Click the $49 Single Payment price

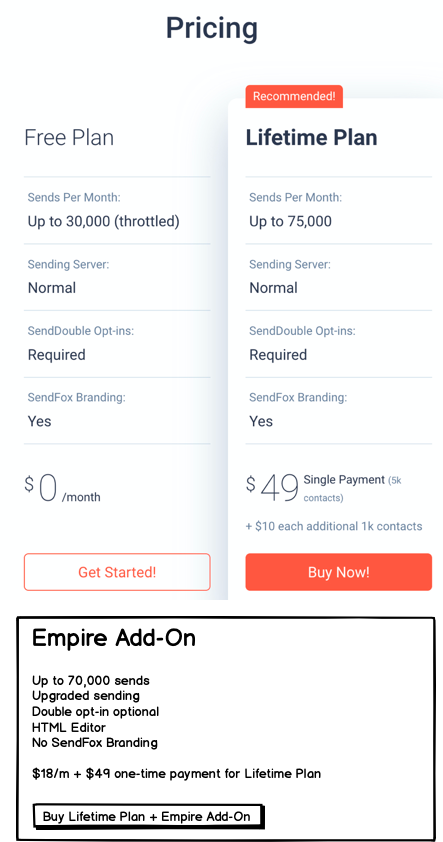[323, 489]
